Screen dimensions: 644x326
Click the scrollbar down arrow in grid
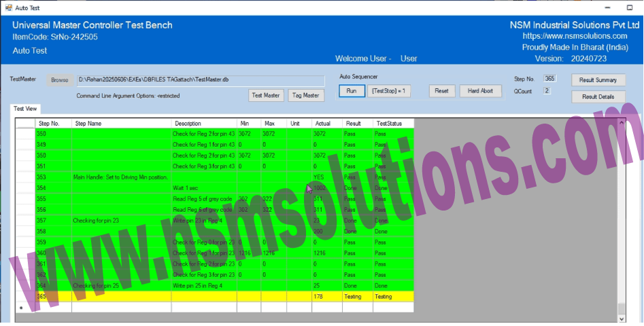[x=621, y=318]
